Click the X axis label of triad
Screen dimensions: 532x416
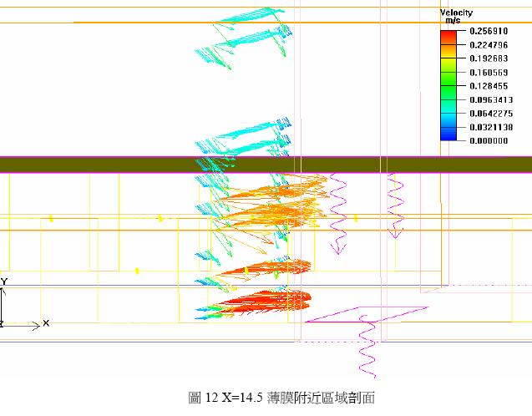[46, 323]
